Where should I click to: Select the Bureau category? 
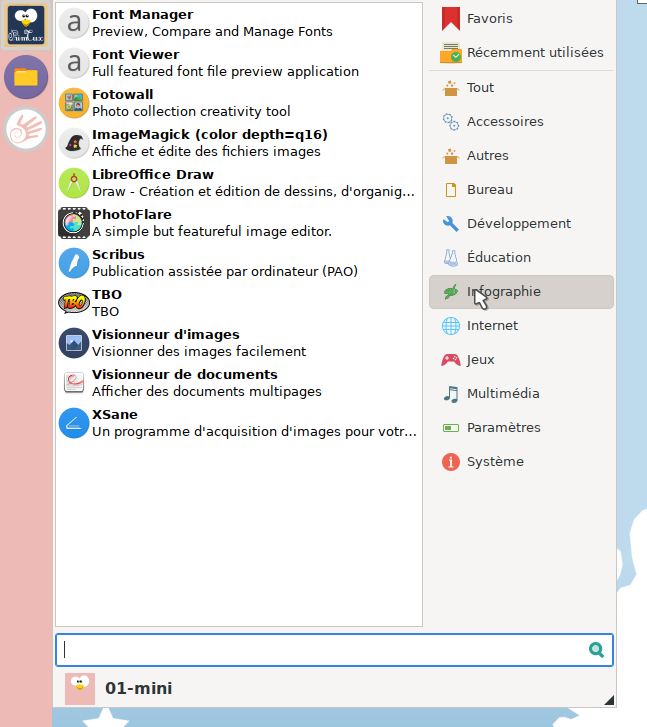coord(521,190)
